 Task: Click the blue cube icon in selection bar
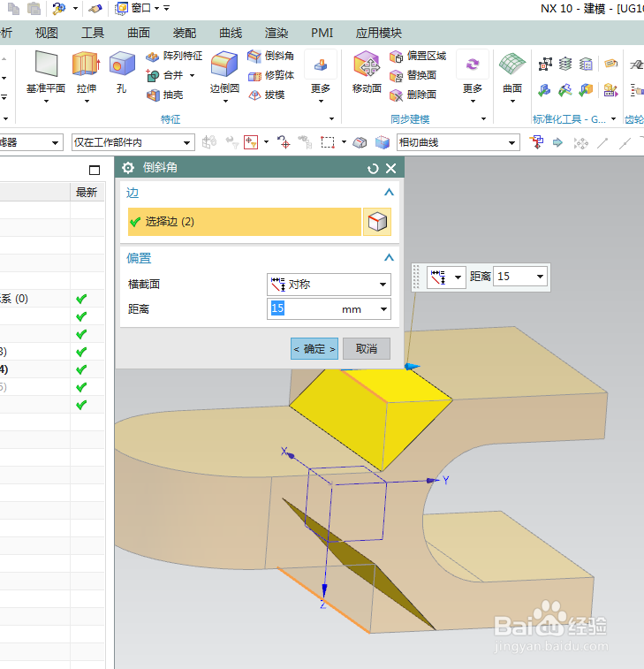pos(383,142)
